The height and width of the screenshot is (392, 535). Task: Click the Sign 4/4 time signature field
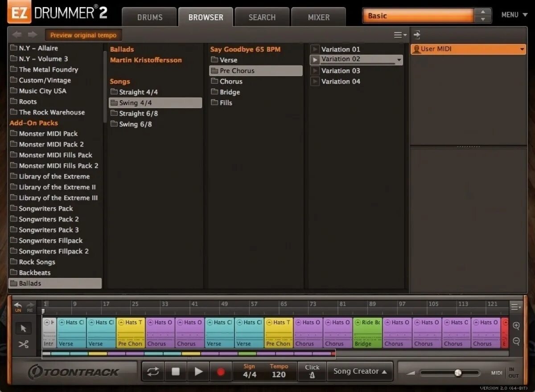pos(250,371)
